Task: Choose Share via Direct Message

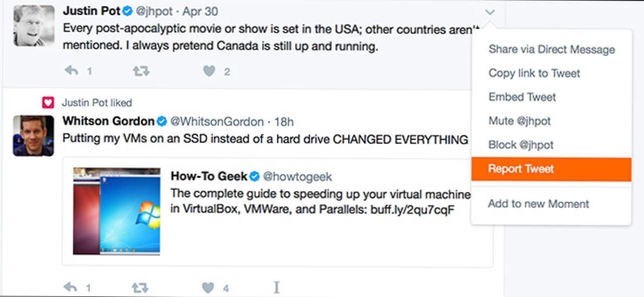Action: pos(551,50)
